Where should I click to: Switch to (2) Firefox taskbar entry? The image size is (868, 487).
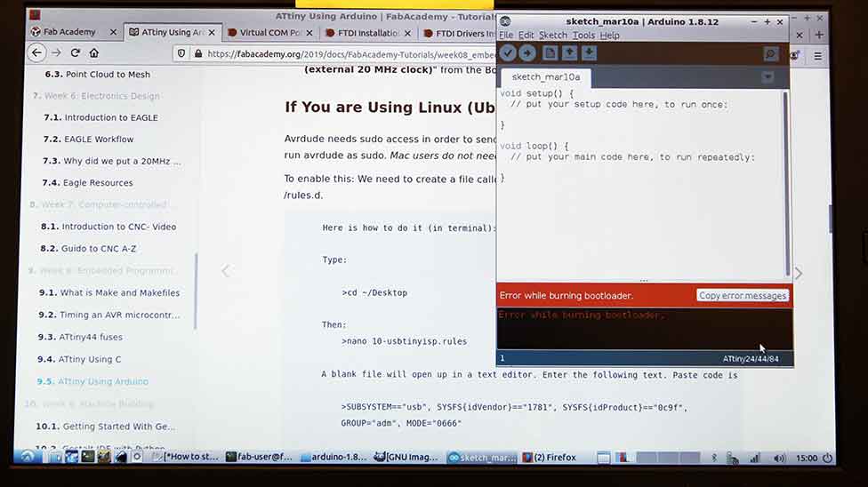[x=550, y=458]
